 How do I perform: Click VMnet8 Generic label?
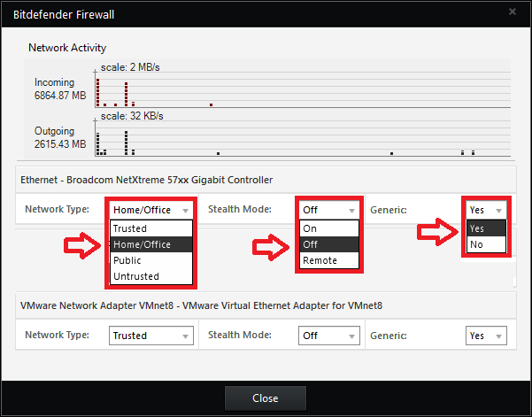point(388,336)
